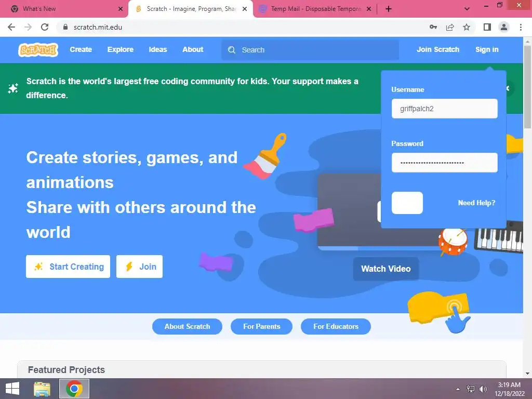Open the Explore menu item
The height and width of the screenshot is (399, 532).
click(x=121, y=49)
